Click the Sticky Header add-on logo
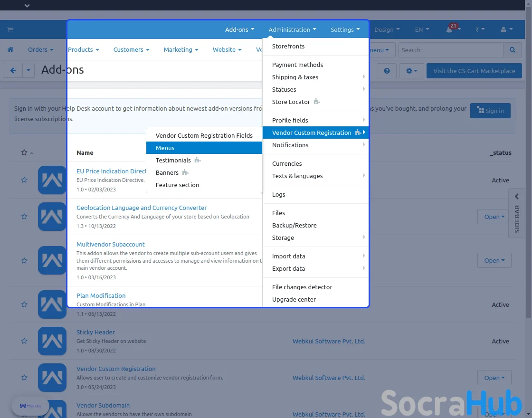Screen dimensions: 532x418 [52, 341]
